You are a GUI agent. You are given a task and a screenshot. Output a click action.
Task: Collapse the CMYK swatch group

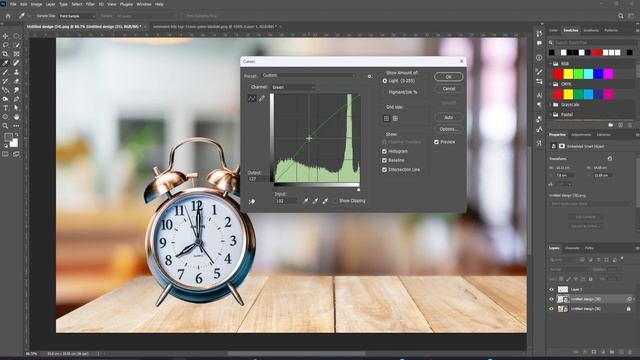point(550,84)
